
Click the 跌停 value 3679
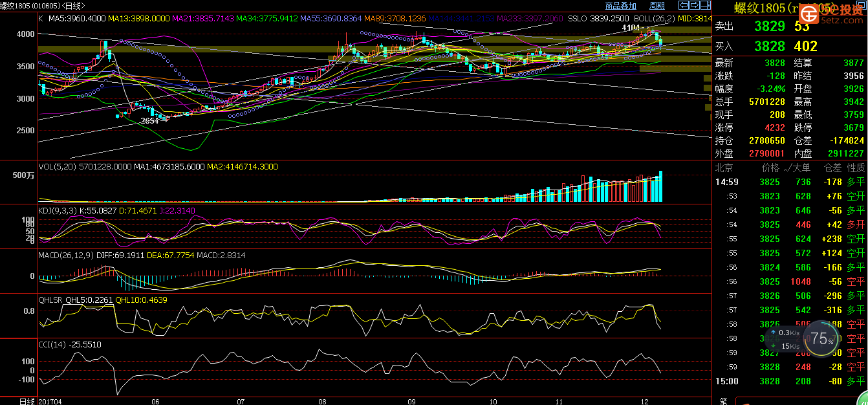point(854,127)
